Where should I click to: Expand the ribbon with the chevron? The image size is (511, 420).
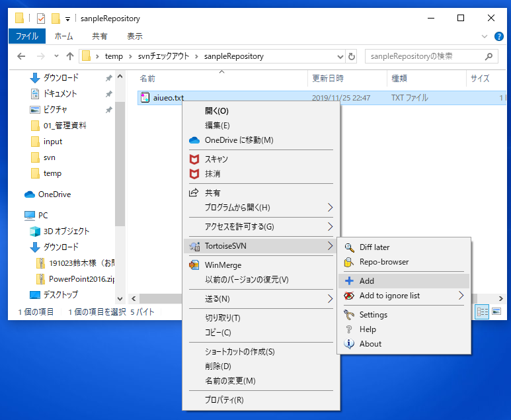(x=485, y=36)
